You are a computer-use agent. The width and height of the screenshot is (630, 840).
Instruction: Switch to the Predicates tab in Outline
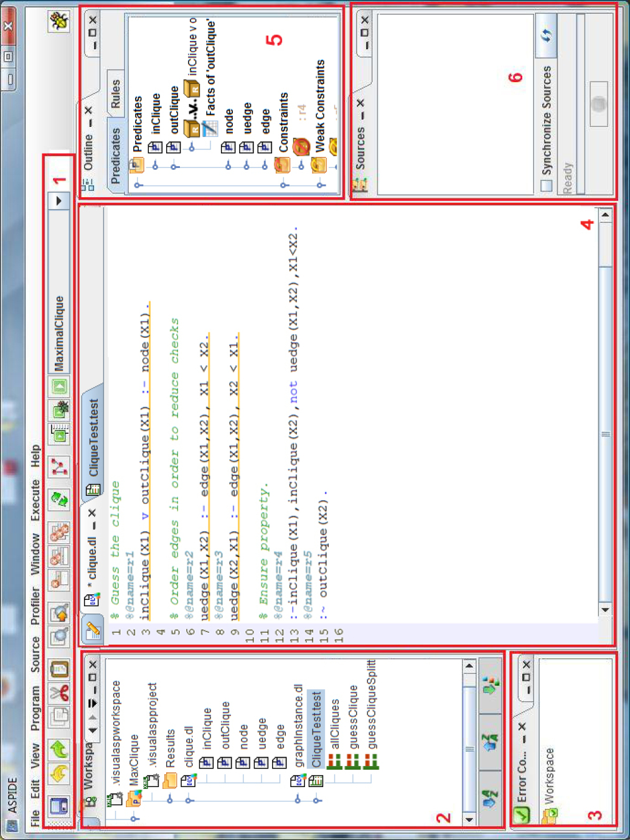tap(116, 156)
